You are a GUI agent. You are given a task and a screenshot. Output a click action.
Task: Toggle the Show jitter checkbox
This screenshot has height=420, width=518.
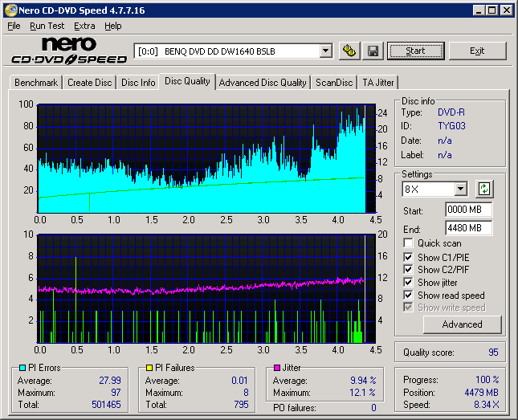pos(409,283)
